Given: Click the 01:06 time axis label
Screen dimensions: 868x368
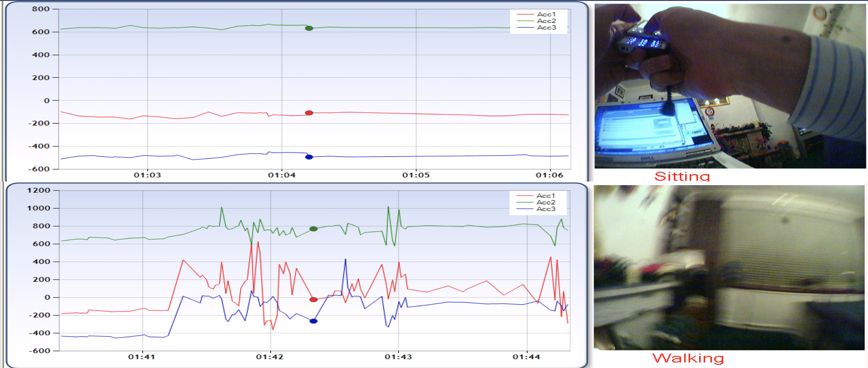Looking at the screenshot, I should pos(549,175).
